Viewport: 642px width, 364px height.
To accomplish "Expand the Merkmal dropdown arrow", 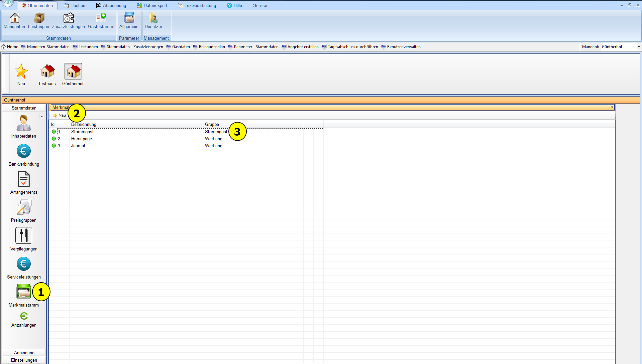I will point(612,107).
